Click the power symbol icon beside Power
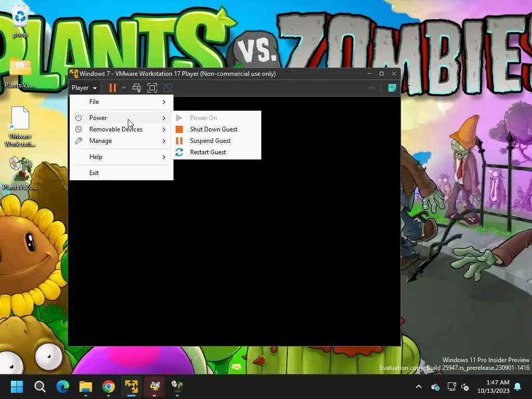 (78, 118)
